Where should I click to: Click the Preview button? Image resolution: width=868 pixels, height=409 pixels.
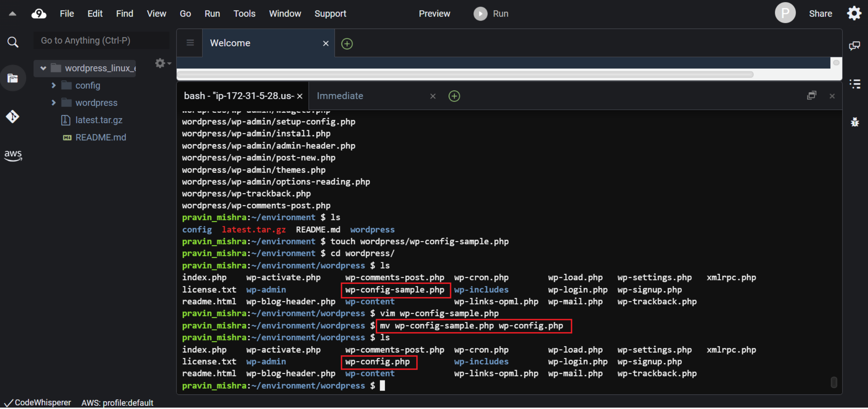click(x=434, y=13)
